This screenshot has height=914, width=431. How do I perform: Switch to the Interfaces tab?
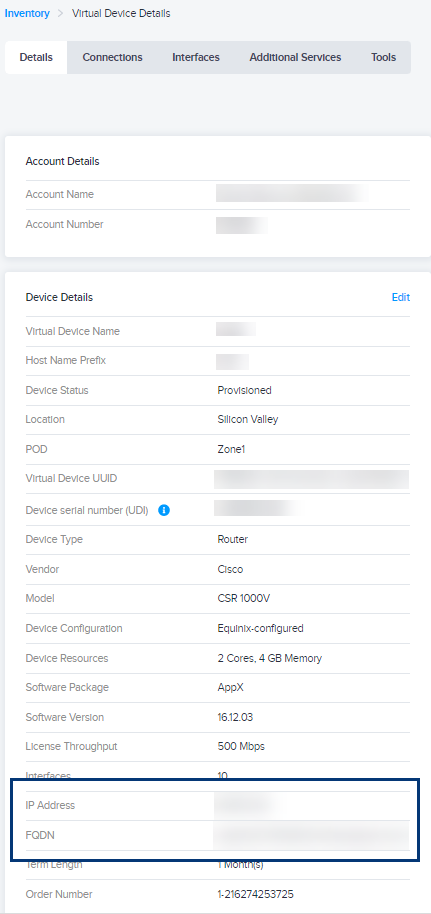(x=196, y=57)
